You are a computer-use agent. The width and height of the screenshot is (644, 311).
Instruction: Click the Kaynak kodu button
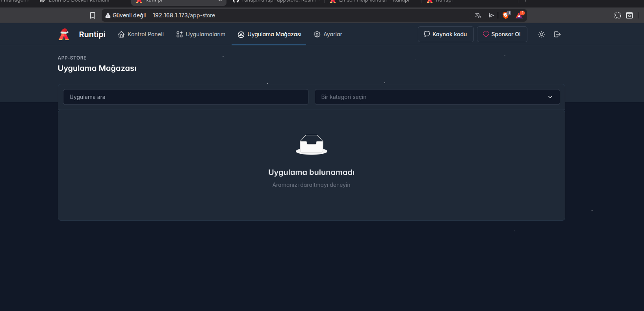click(x=445, y=34)
